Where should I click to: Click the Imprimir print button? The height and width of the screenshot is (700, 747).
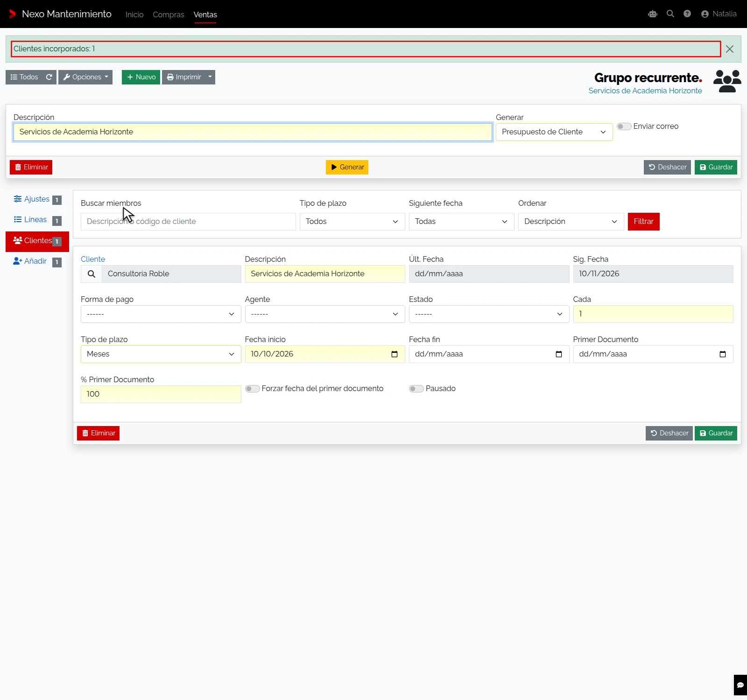pyautogui.click(x=184, y=77)
